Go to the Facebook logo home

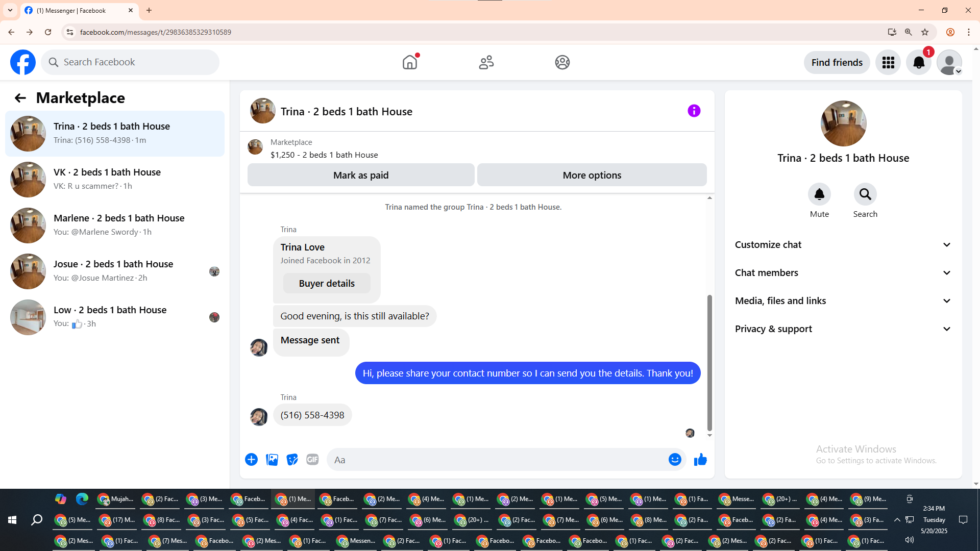tap(23, 62)
